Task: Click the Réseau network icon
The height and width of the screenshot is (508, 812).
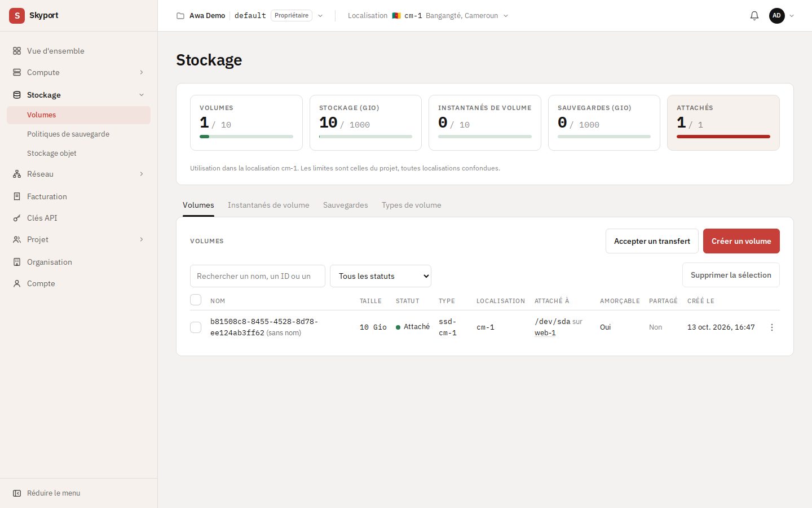Action: pos(17,174)
